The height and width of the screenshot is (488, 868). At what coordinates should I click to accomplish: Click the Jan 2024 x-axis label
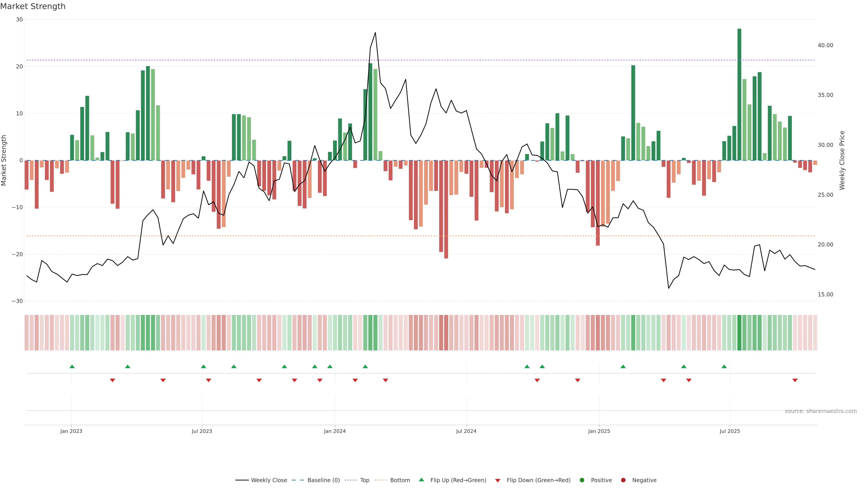tap(335, 431)
